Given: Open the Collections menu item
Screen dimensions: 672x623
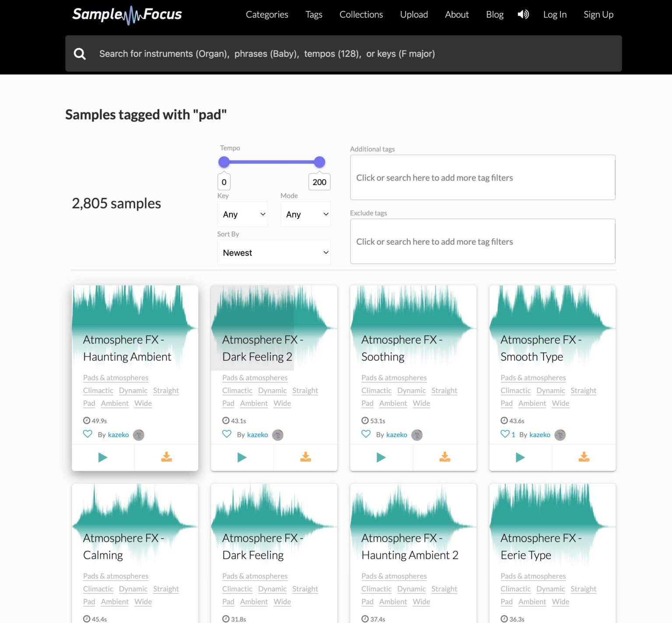Looking at the screenshot, I should click(x=361, y=14).
